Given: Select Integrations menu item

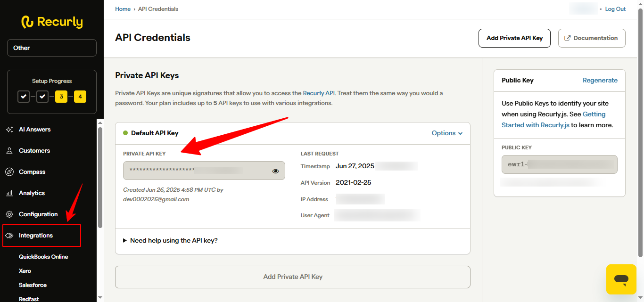Looking at the screenshot, I should tap(36, 236).
